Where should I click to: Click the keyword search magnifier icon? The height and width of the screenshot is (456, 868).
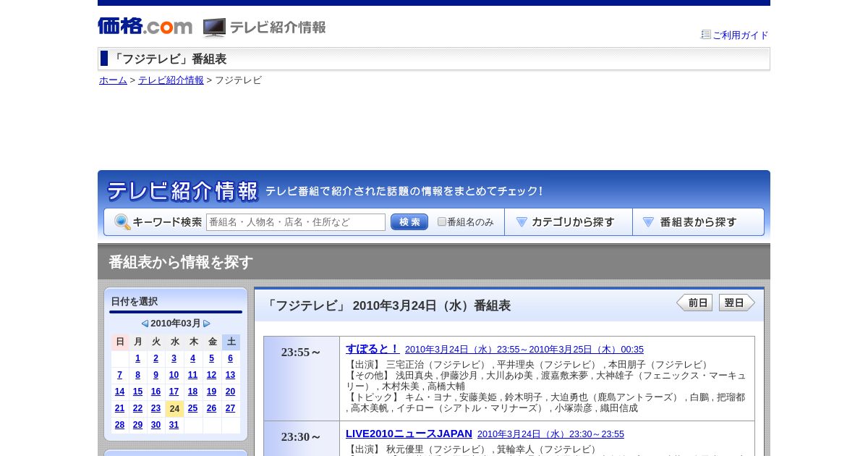click(x=122, y=222)
